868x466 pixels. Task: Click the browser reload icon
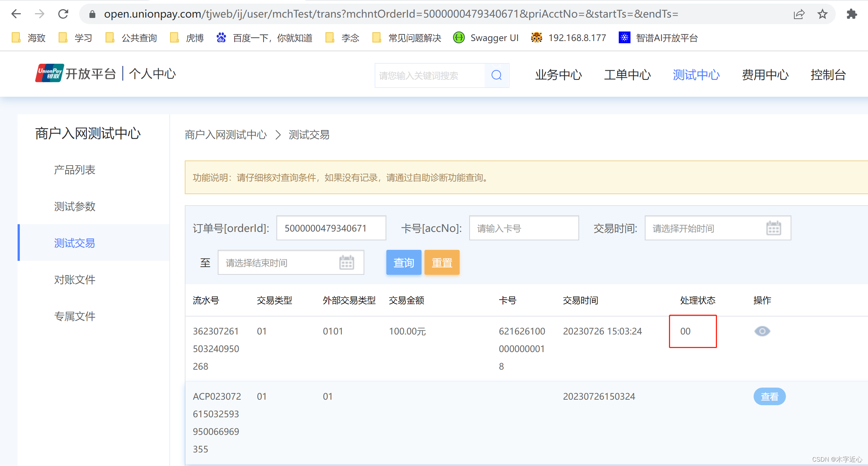(63, 14)
